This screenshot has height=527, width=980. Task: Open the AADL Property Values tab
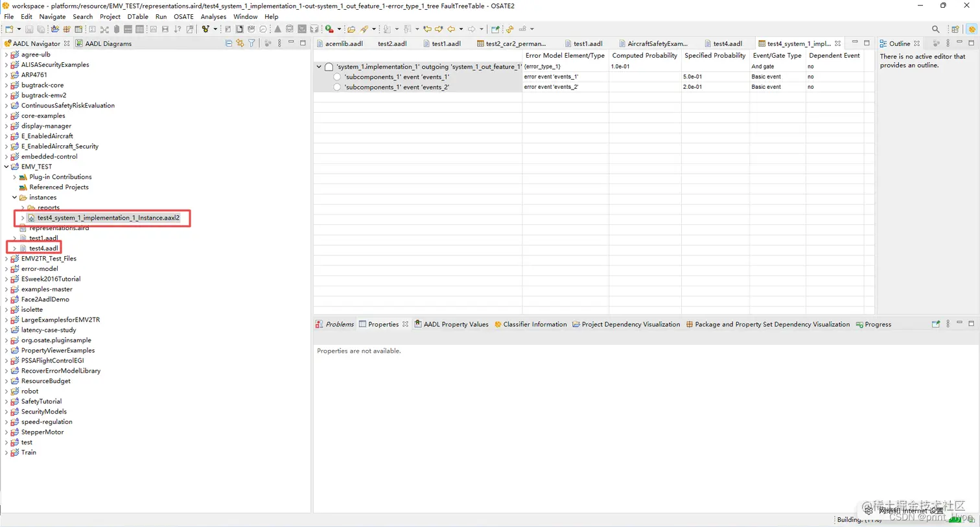point(451,324)
